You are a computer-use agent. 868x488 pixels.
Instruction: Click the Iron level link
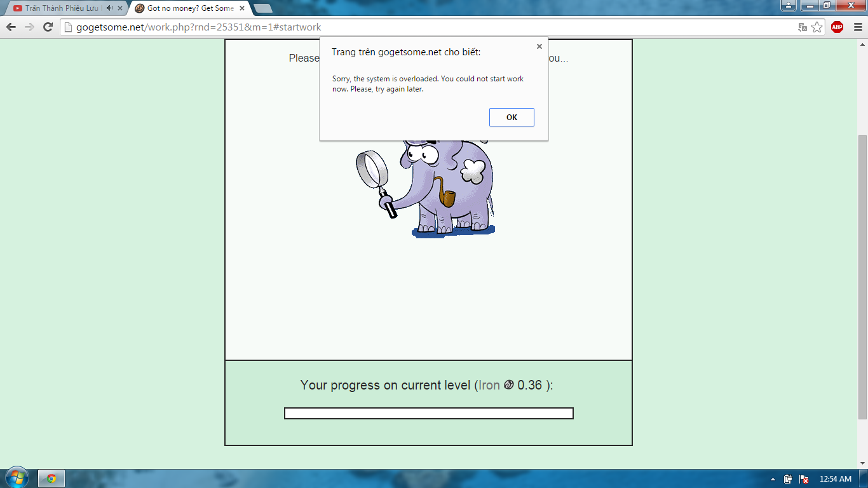click(x=489, y=385)
